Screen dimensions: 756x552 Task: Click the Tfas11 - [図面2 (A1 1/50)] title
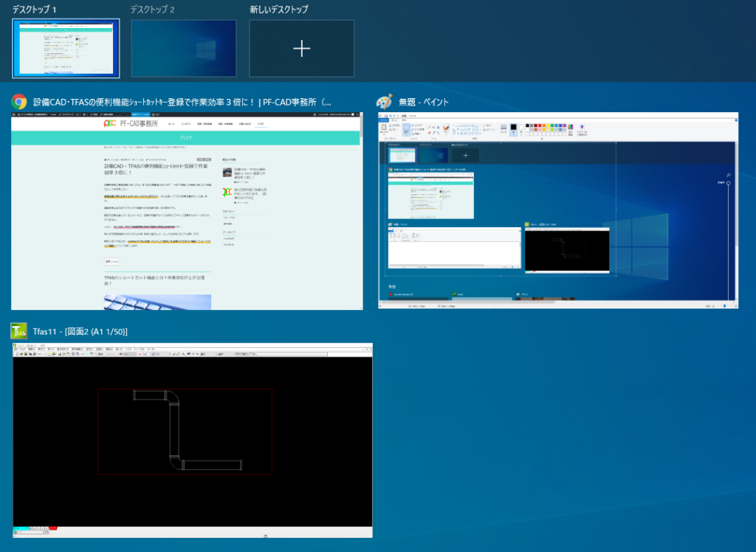pyautogui.click(x=80, y=332)
